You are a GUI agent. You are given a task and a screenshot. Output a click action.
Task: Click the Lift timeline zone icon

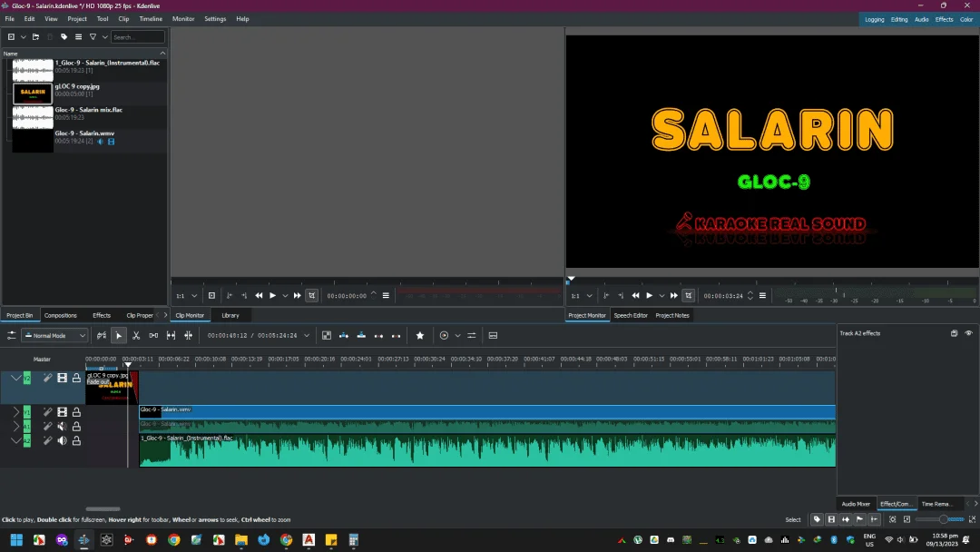click(x=397, y=336)
